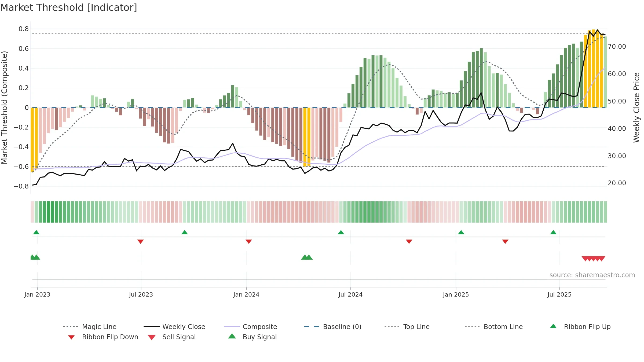Click the Jul 2025 x-axis label
Image resolution: width=644 pixels, height=362 pixels.
559,294
